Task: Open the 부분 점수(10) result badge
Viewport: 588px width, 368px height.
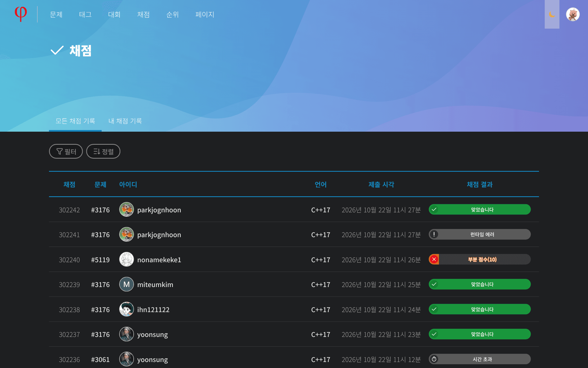Action: coord(480,259)
